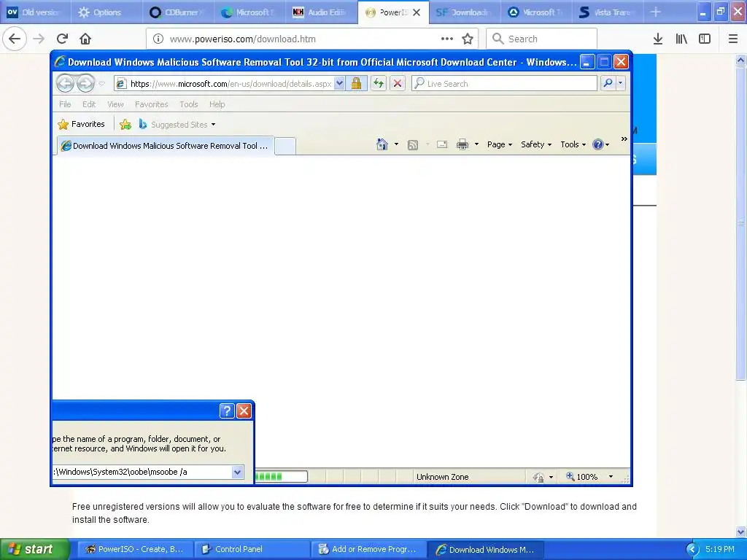Click IE forward arrow button
The width and height of the screenshot is (747, 560).
[x=86, y=84]
